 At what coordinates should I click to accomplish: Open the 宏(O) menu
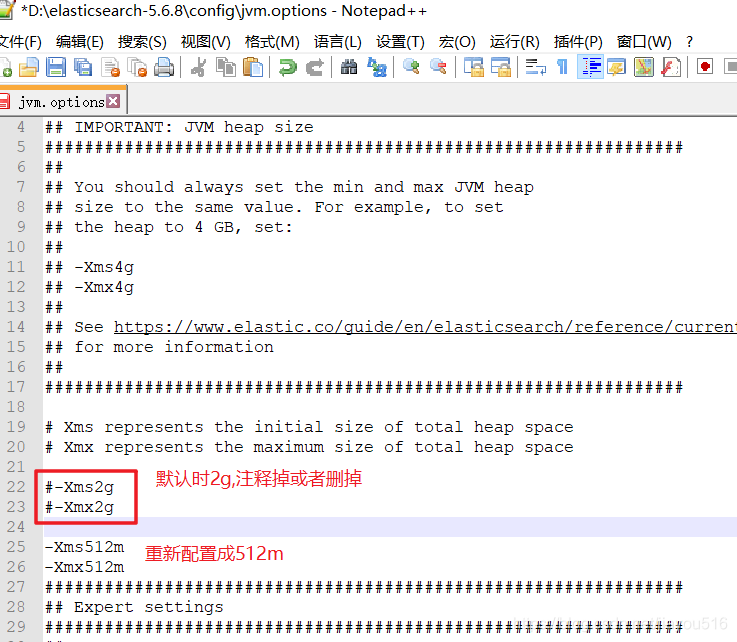tap(457, 42)
